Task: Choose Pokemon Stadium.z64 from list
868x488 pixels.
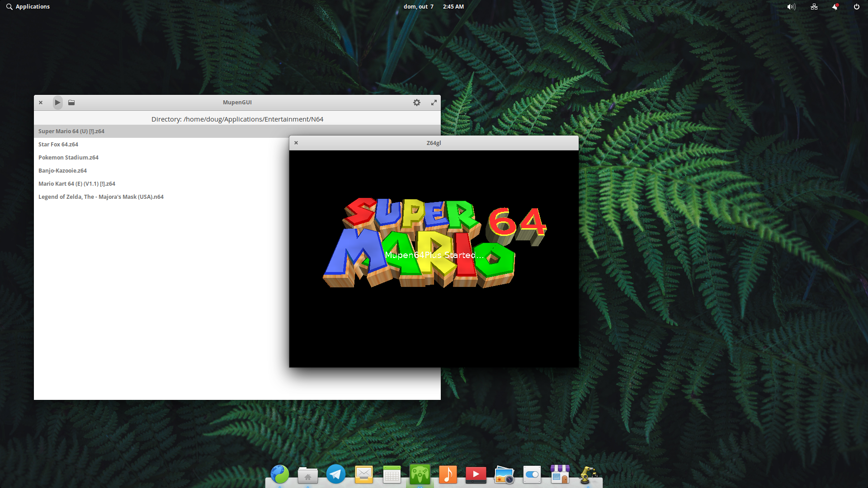Action: tap(68, 158)
